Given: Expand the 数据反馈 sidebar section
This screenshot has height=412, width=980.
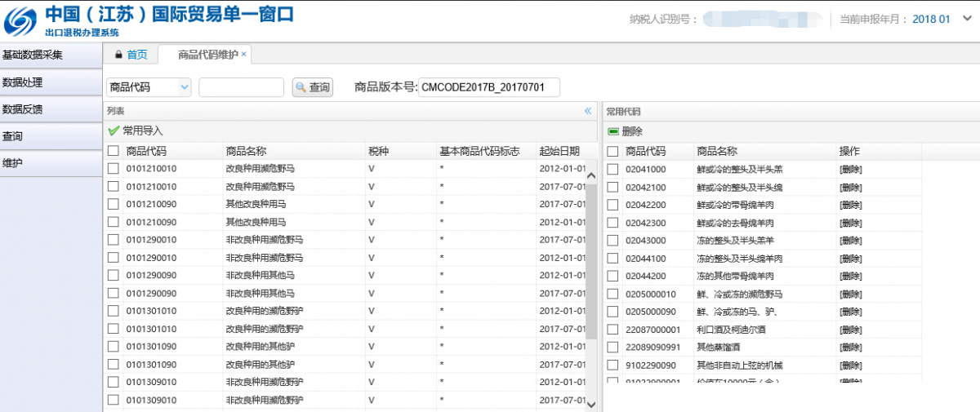Looking at the screenshot, I should click(51, 109).
